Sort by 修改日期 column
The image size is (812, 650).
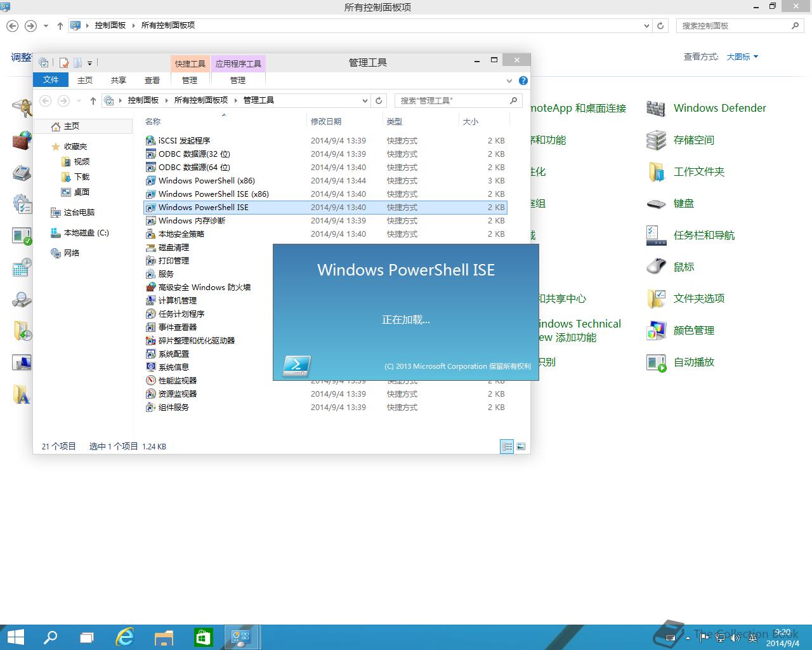(344, 121)
